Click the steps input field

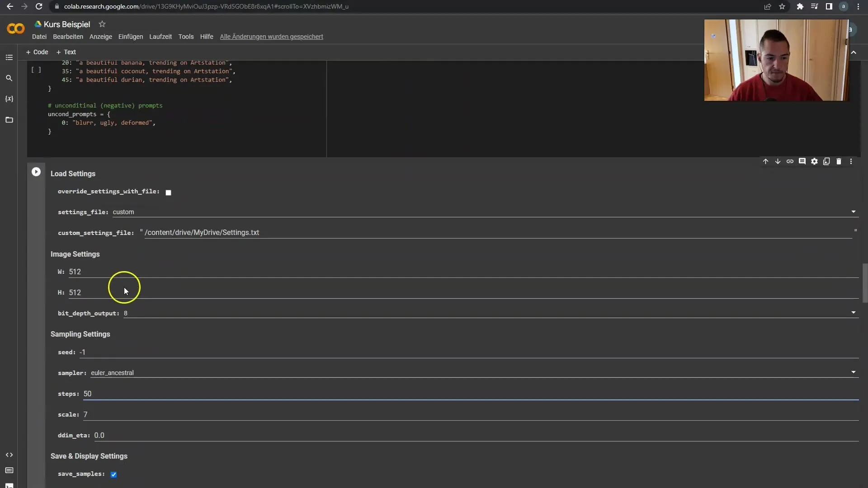[x=471, y=394]
